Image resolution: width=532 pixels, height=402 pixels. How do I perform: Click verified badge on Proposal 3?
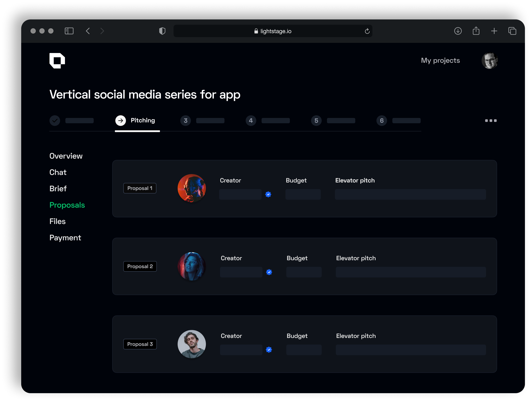(x=269, y=350)
